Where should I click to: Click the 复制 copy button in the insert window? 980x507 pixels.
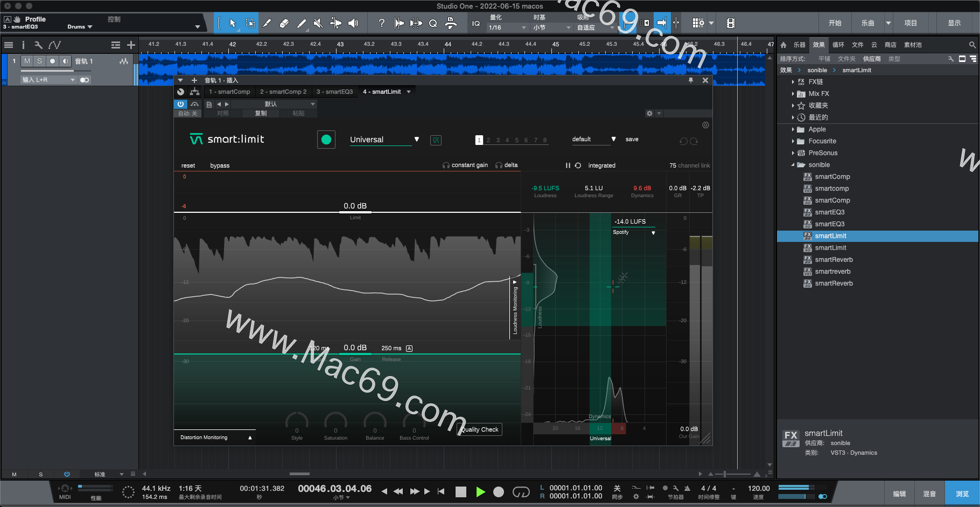click(261, 113)
